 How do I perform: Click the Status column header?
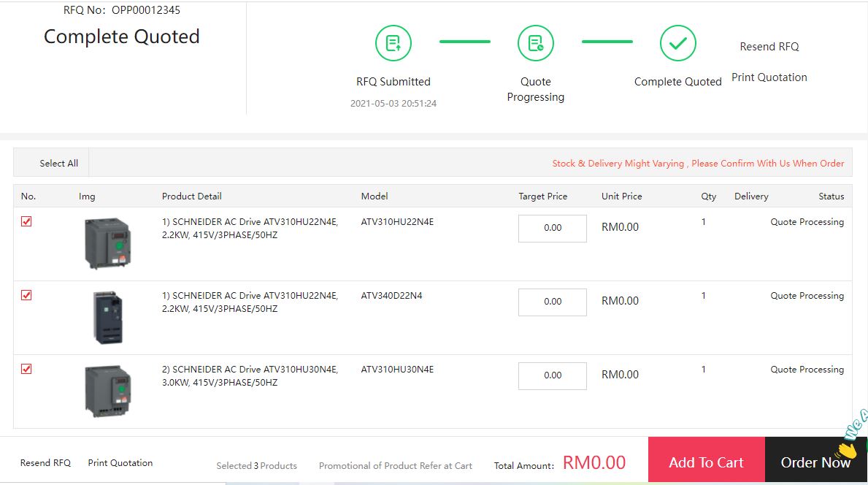831,196
